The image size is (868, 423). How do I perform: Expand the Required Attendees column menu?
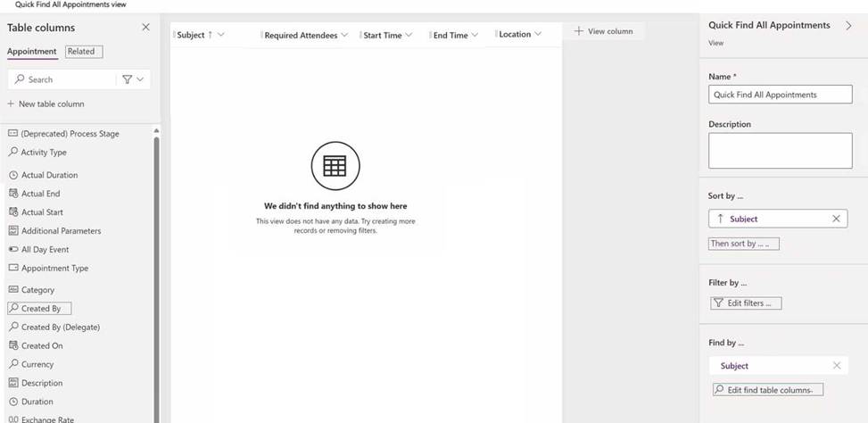(343, 36)
